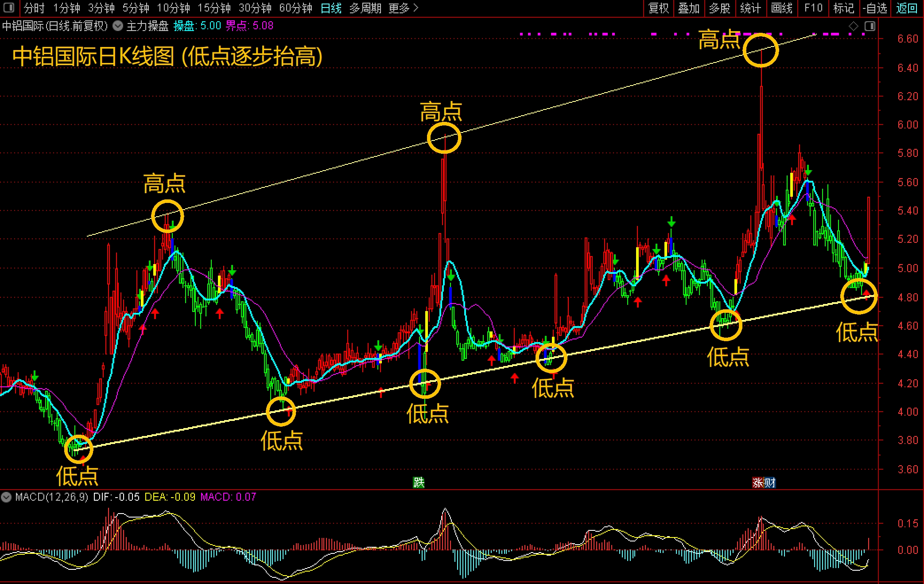Click the blue 财 marker on timeline

click(x=770, y=483)
